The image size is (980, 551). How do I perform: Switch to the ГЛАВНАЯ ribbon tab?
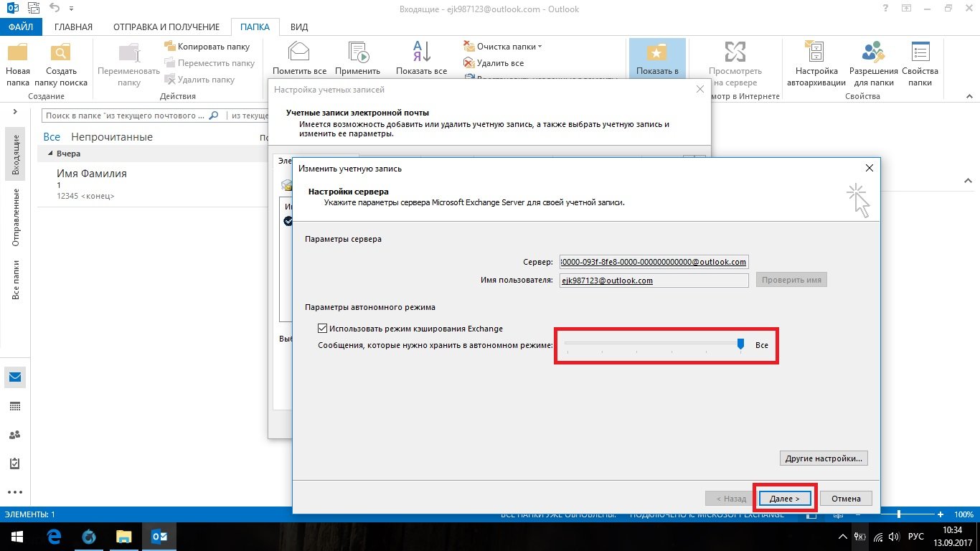click(73, 27)
